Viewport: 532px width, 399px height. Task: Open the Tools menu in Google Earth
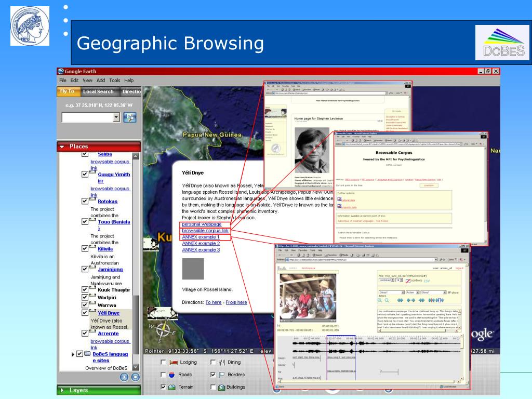click(x=115, y=81)
